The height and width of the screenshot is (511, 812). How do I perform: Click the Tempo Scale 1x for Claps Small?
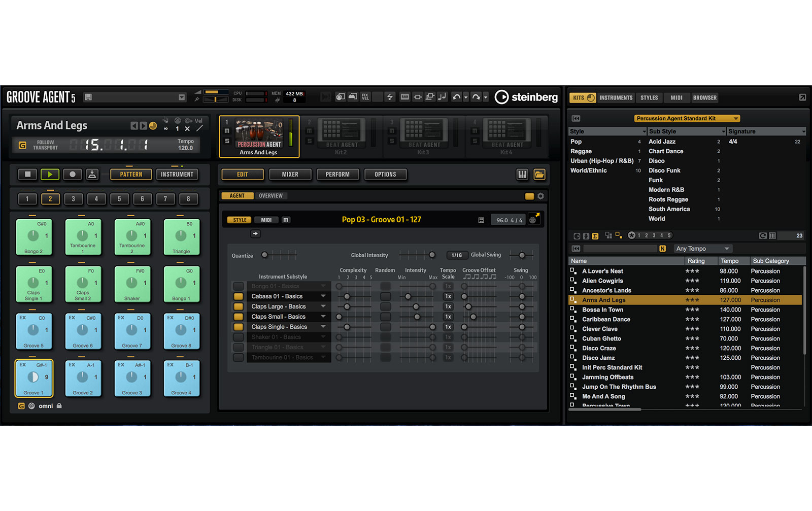(x=448, y=317)
